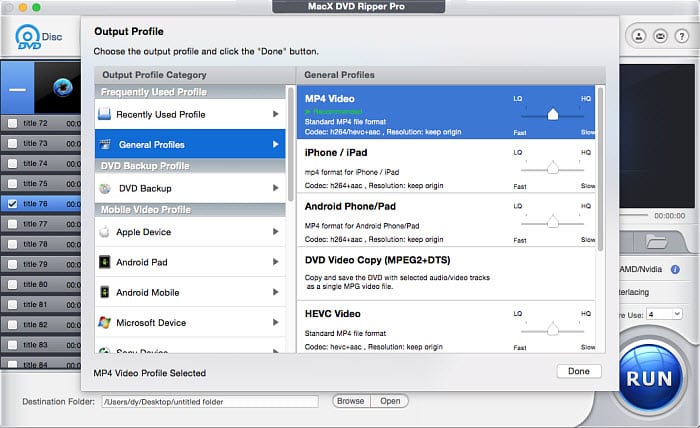Select the General Profiles category
Screen dimensions: 700x428
click(190, 144)
